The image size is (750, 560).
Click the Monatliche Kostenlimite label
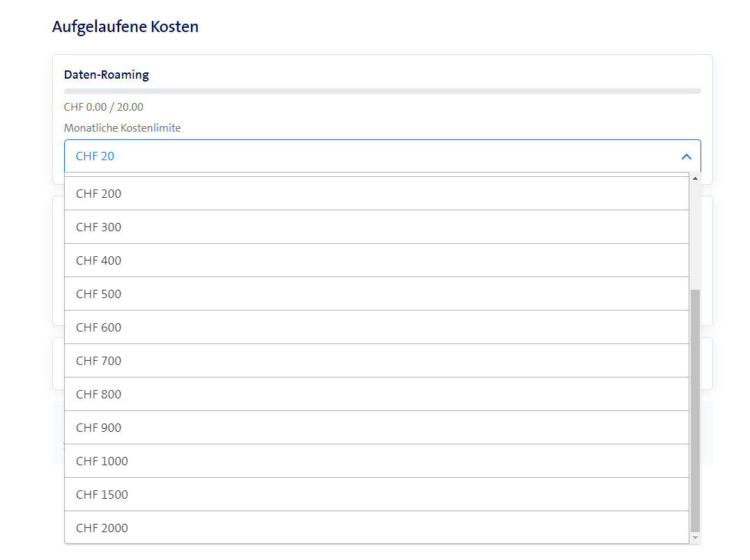[123, 128]
